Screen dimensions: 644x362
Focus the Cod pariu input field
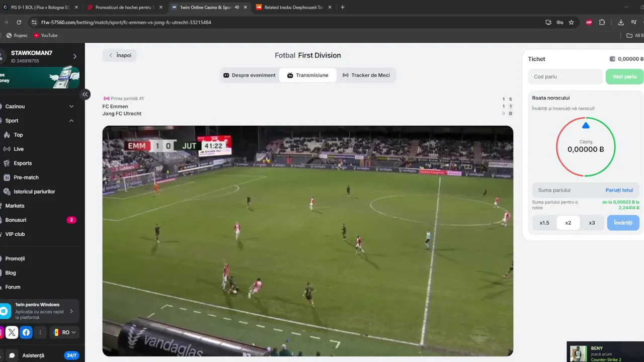(x=565, y=76)
